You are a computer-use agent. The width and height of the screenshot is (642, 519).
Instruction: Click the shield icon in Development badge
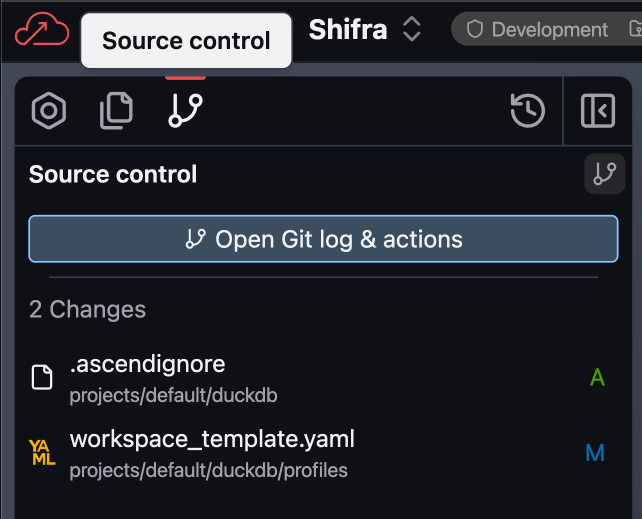476,30
